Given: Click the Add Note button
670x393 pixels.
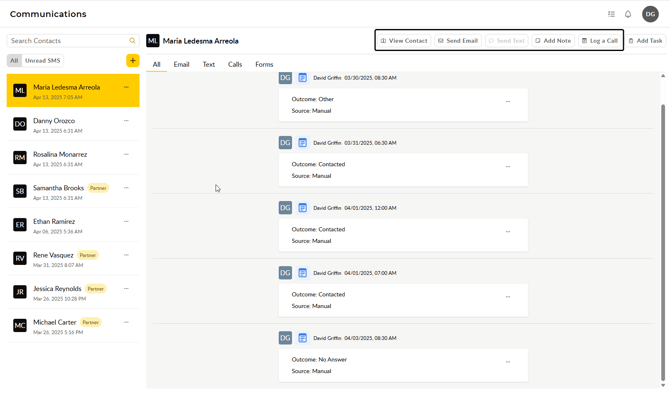Looking at the screenshot, I should coord(553,41).
